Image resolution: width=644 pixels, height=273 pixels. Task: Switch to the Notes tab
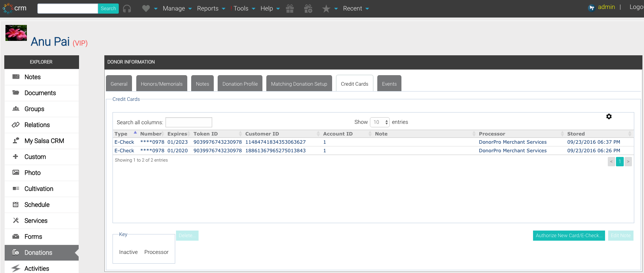(202, 83)
